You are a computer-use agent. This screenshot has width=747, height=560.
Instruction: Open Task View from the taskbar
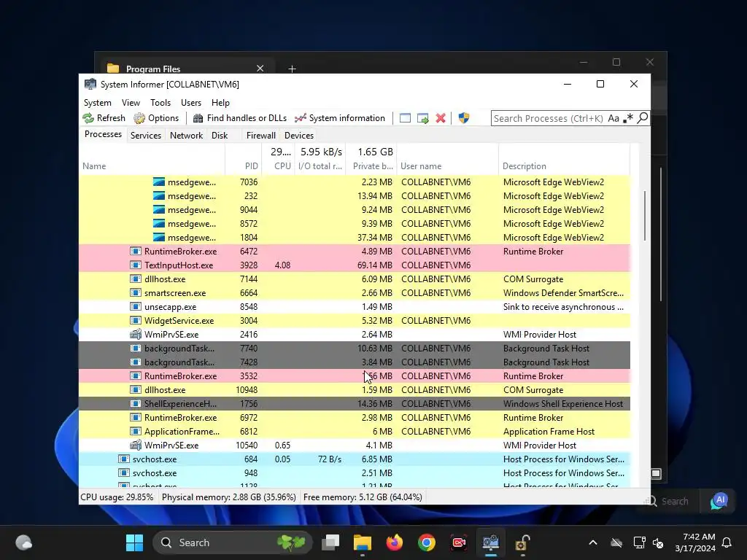[330, 542]
